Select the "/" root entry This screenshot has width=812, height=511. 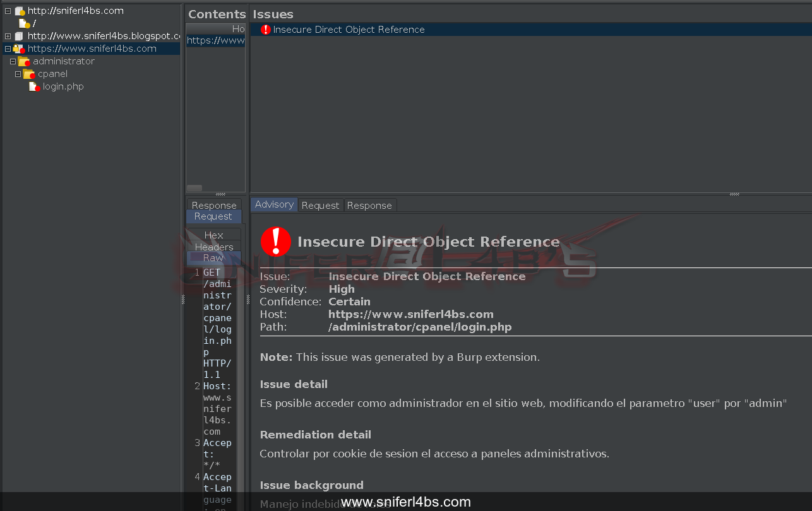coord(34,23)
